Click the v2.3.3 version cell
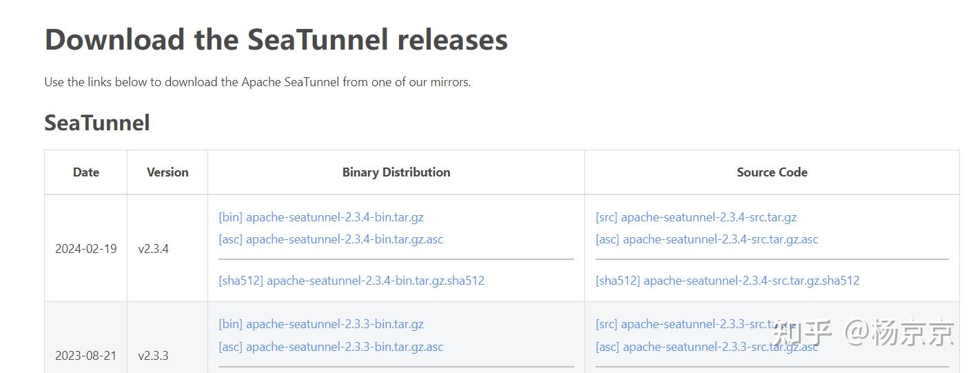 [x=153, y=356]
